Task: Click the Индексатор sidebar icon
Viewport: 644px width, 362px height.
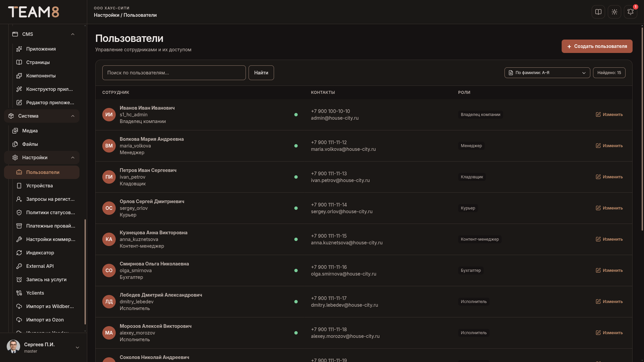Action: tap(19, 253)
